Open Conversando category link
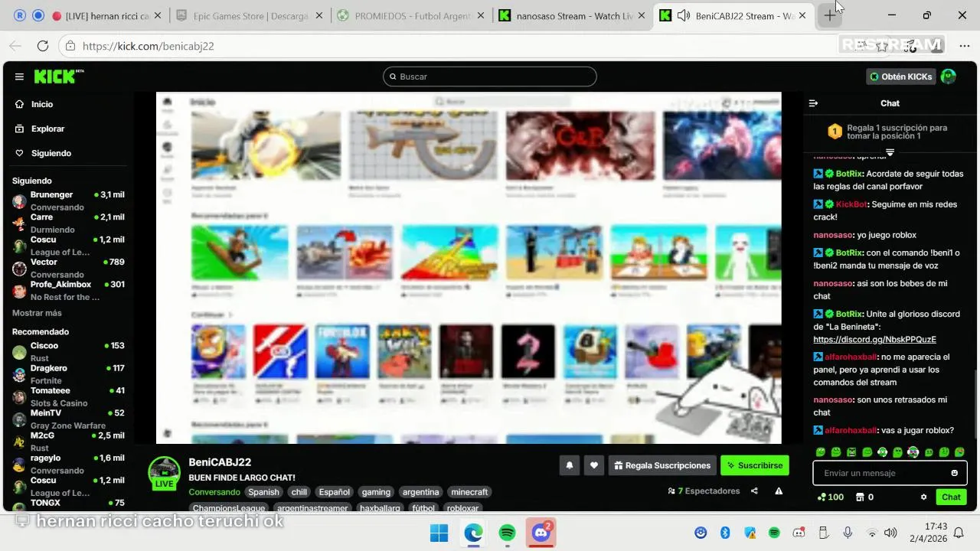 tap(214, 492)
